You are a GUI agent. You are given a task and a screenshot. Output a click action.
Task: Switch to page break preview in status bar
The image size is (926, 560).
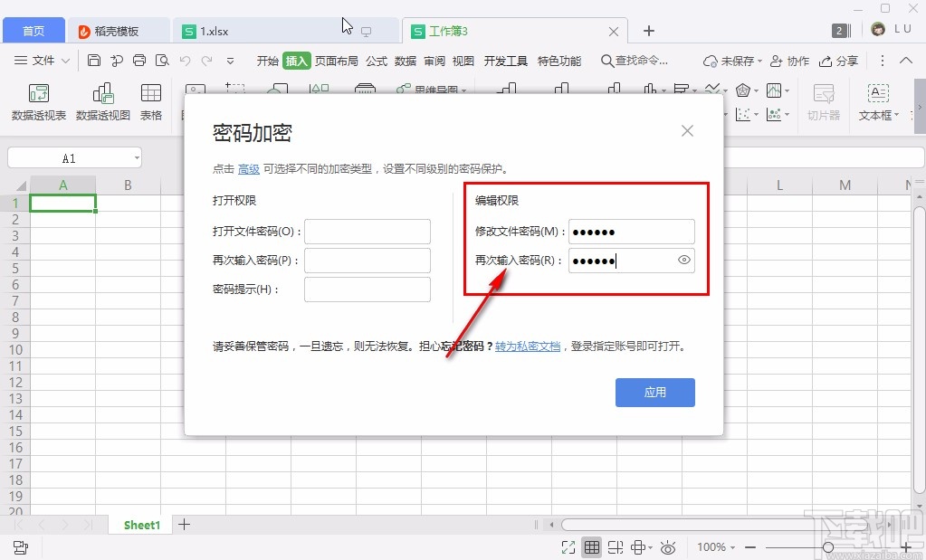616,546
